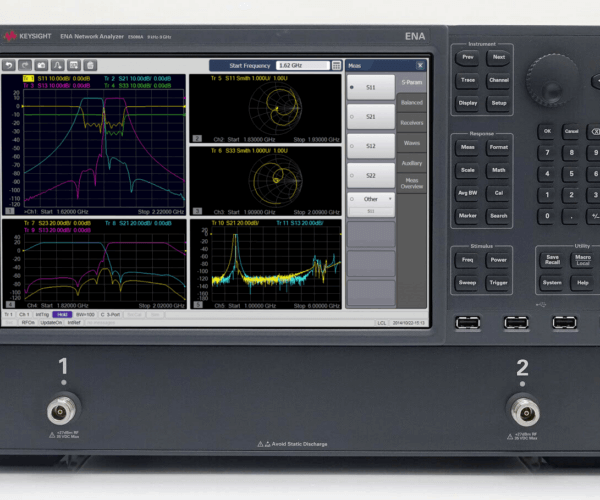Image resolution: width=600 pixels, height=500 pixels.
Task: Open the Meas Overview tab
Action: (x=412, y=183)
